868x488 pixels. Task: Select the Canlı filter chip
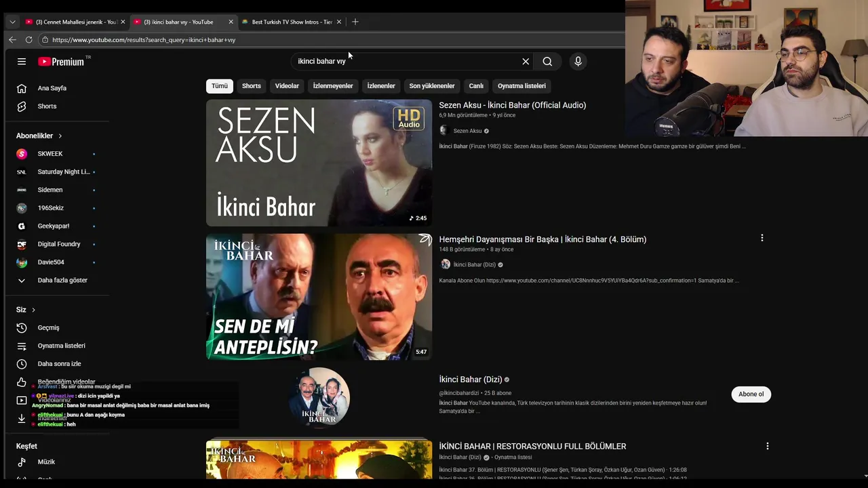[476, 86]
